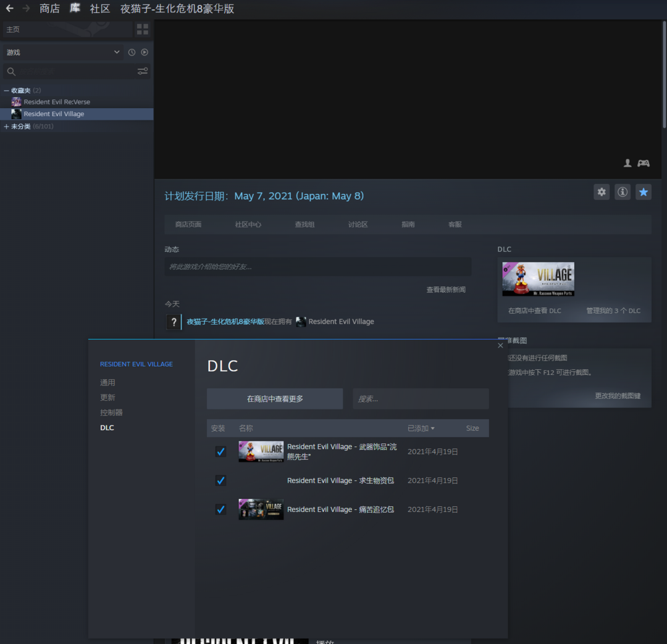Click 在商店中查看更多 button
The image size is (667, 644).
click(275, 399)
